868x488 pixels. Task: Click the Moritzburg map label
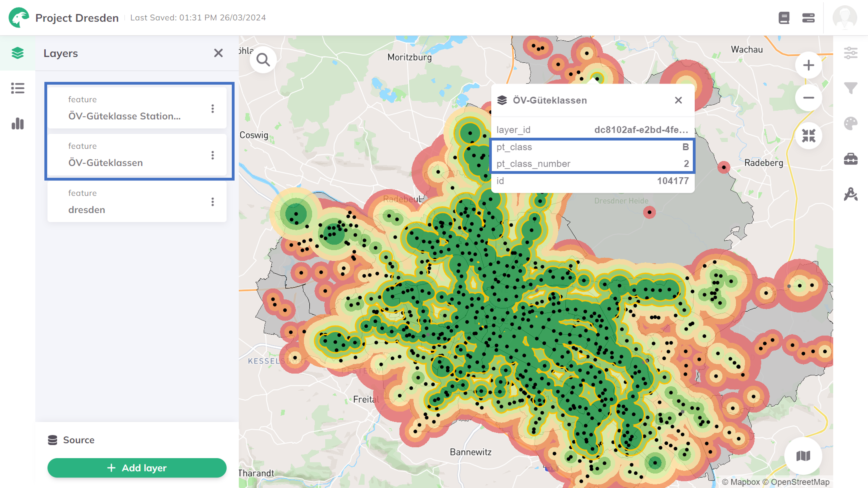(409, 57)
